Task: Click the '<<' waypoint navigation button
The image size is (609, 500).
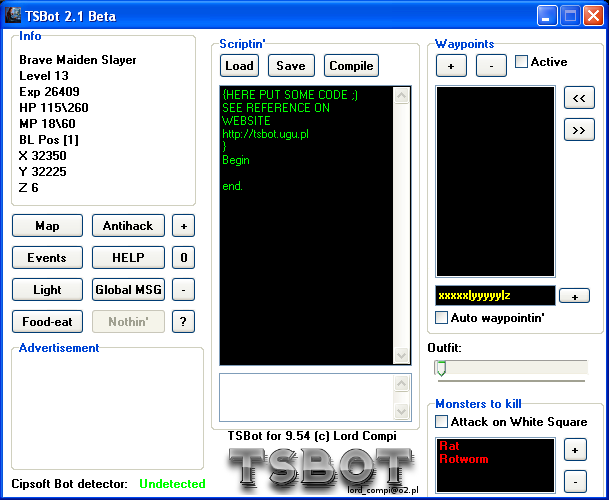Action: (579, 98)
